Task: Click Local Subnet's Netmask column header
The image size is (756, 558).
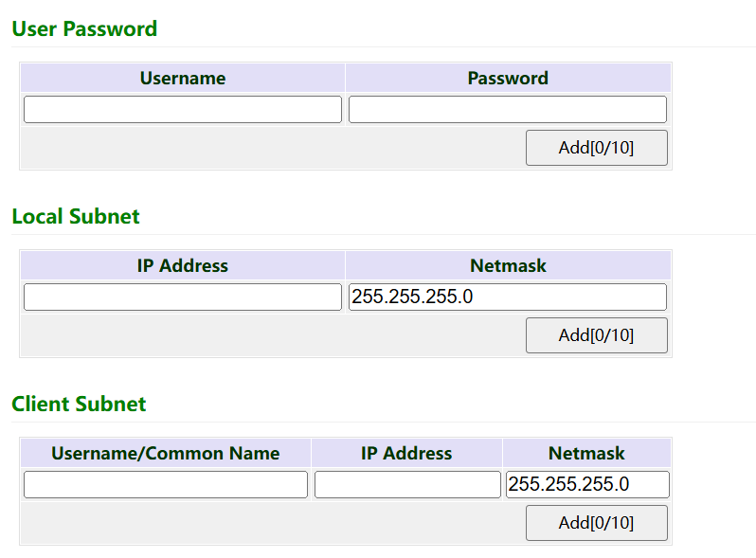Action: point(508,265)
